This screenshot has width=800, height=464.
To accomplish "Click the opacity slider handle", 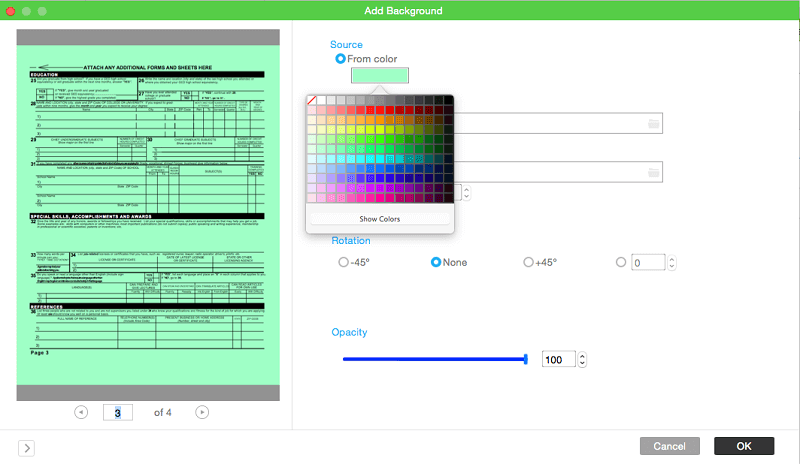I will coord(526,359).
